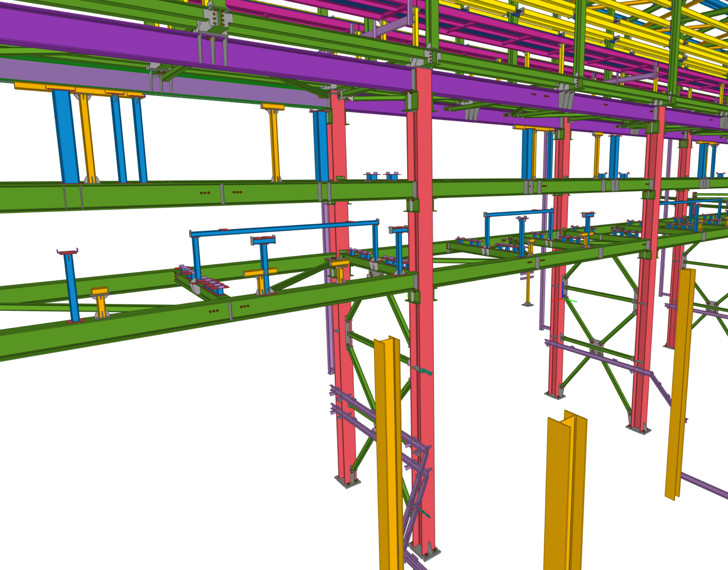Select the short orange stub beside the far-left blue post

tap(101, 304)
